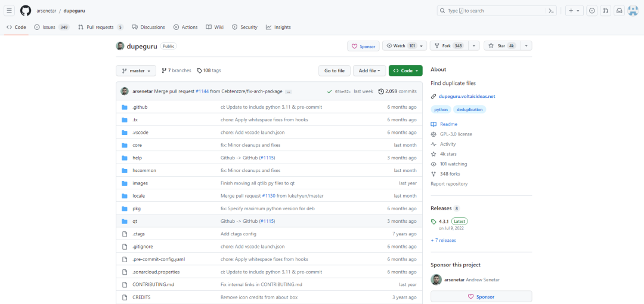Open the issues inbox icon in header
The width and height of the screenshot is (644, 304).
click(x=592, y=11)
